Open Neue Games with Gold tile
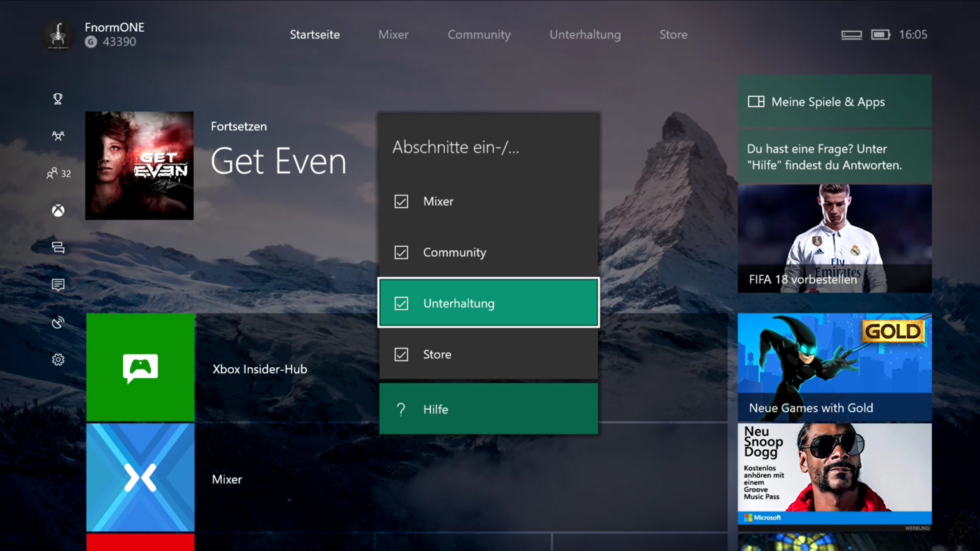The image size is (980, 551). 835,367
